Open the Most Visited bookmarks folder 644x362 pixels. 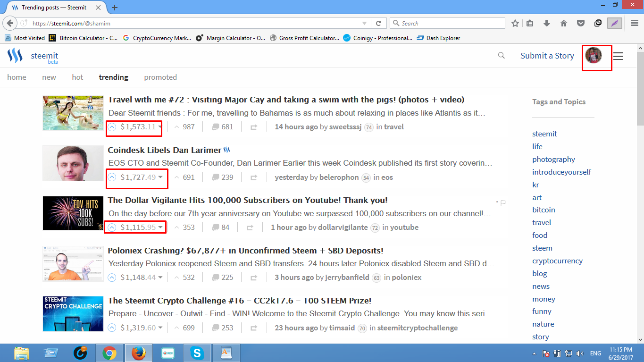click(x=25, y=38)
